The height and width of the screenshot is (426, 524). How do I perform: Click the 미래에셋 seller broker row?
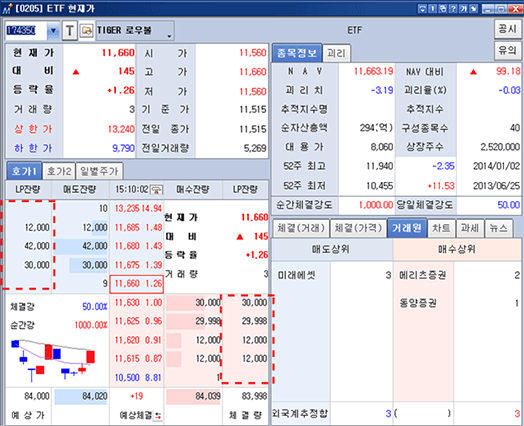click(x=332, y=275)
